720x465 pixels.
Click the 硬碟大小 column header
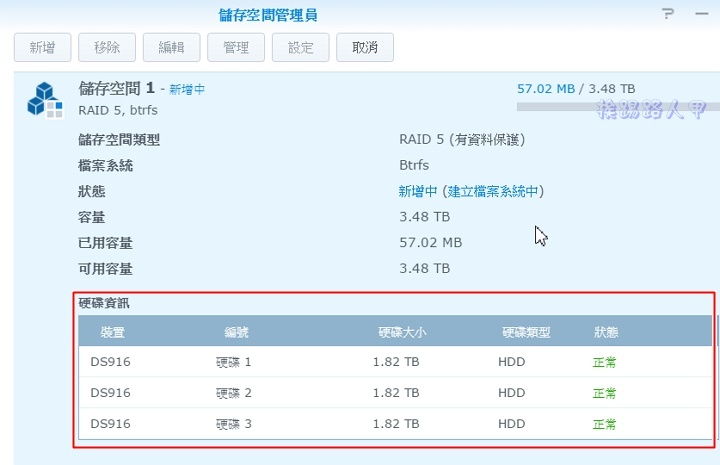401,332
